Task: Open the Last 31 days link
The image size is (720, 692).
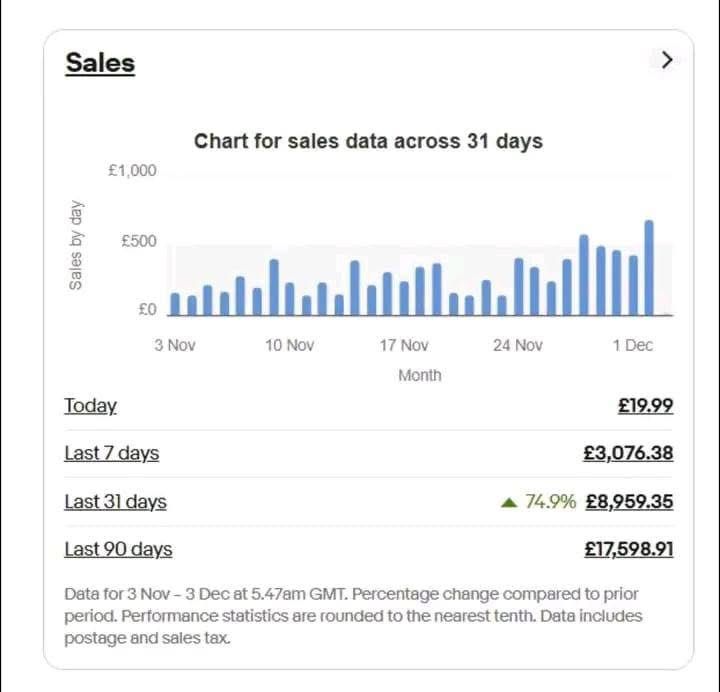Action: pyautogui.click(x=115, y=501)
